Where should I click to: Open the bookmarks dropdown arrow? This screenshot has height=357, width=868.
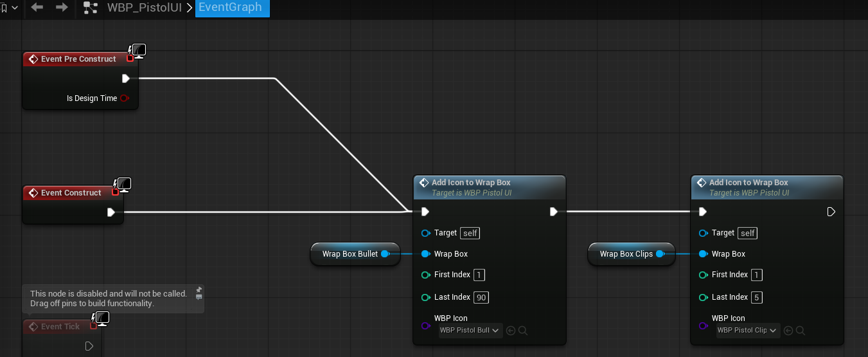coord(15,8)
